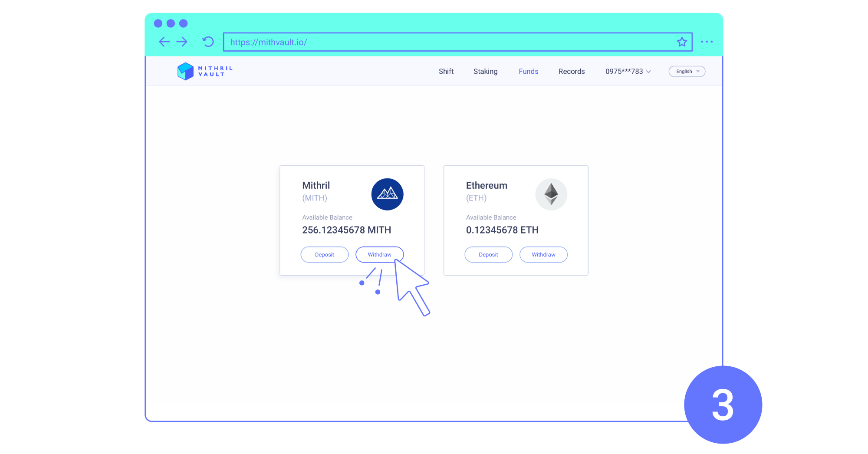Bookmark the page with the star icon
This screenshot has height=454, width=868.
(x=682, y=42)
